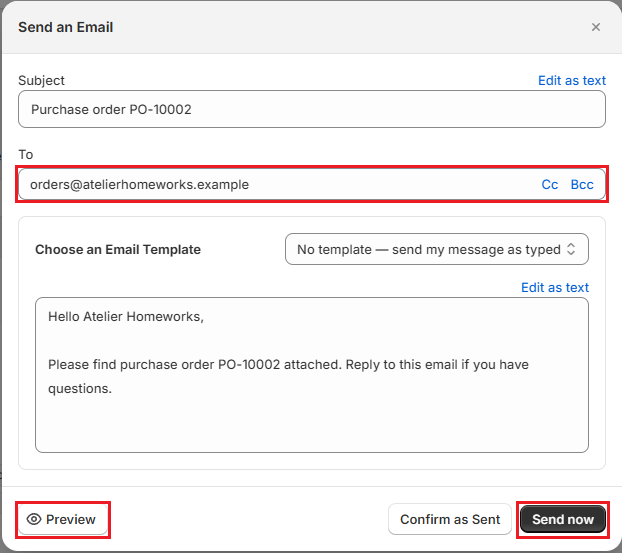Send the email now

point(562,519)
